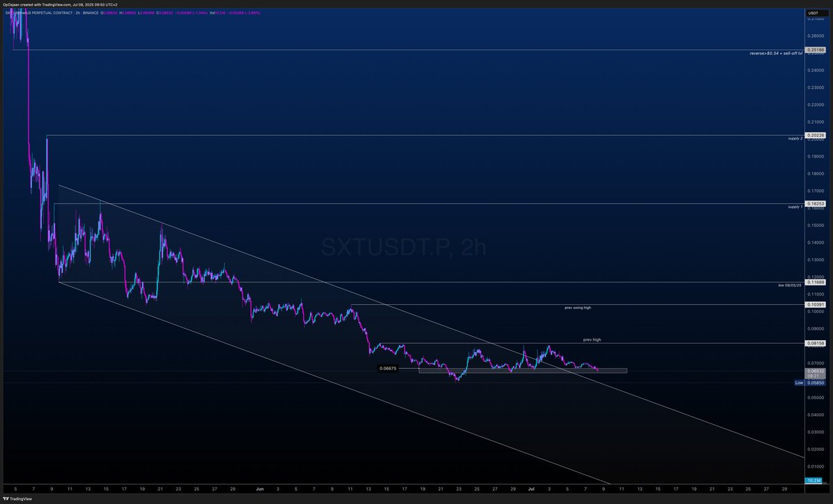
Task: Click Jul on the time axis
Action: pyautogui.click(x=531, y=489)
